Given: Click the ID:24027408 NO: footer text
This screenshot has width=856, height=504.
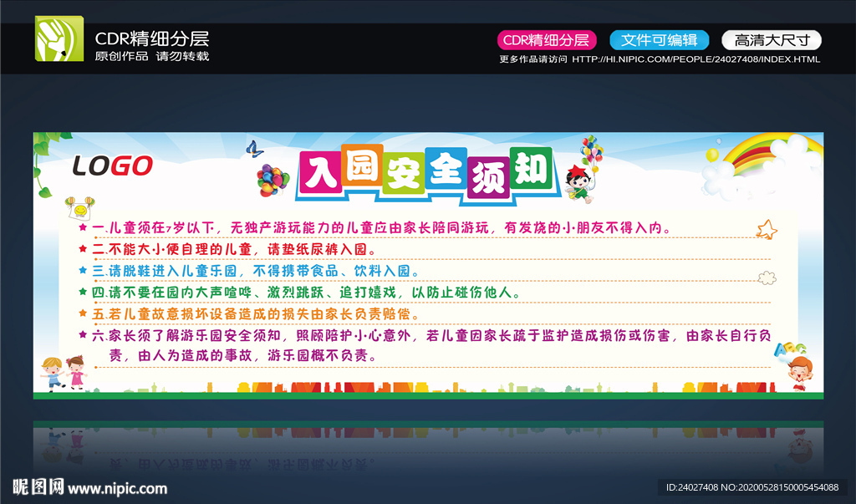Looking at the screenshot, I should click(752, 487).
